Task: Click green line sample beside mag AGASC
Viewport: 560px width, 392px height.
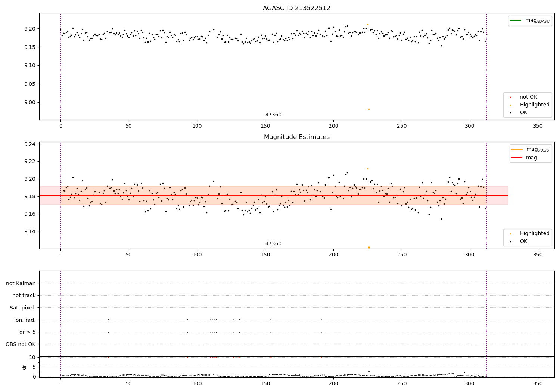Action: 516,21
